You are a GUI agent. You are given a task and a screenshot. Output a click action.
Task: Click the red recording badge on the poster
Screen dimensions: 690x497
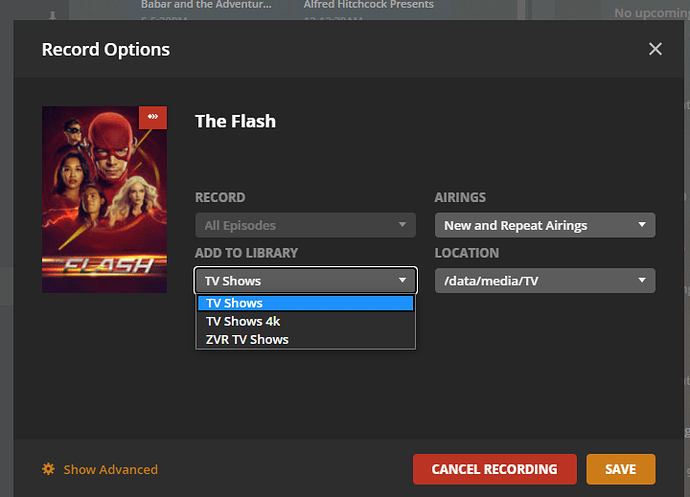click(x=153, y=117)
